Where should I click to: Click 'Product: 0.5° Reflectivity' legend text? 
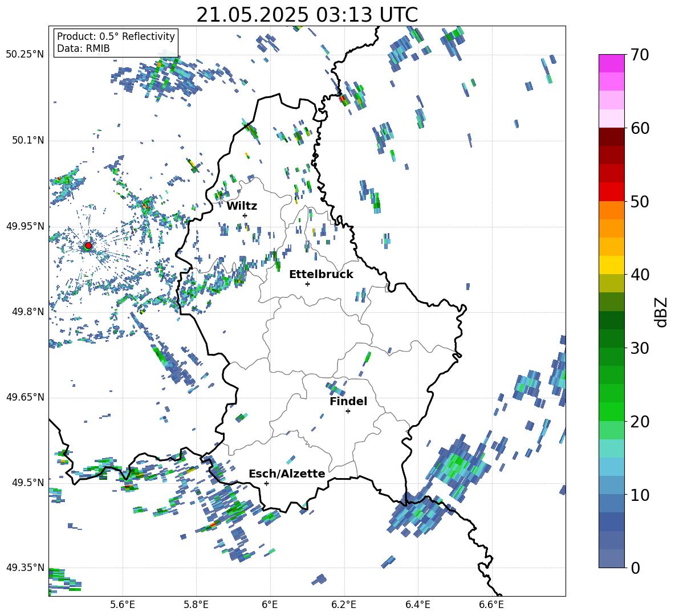[116, 36]
